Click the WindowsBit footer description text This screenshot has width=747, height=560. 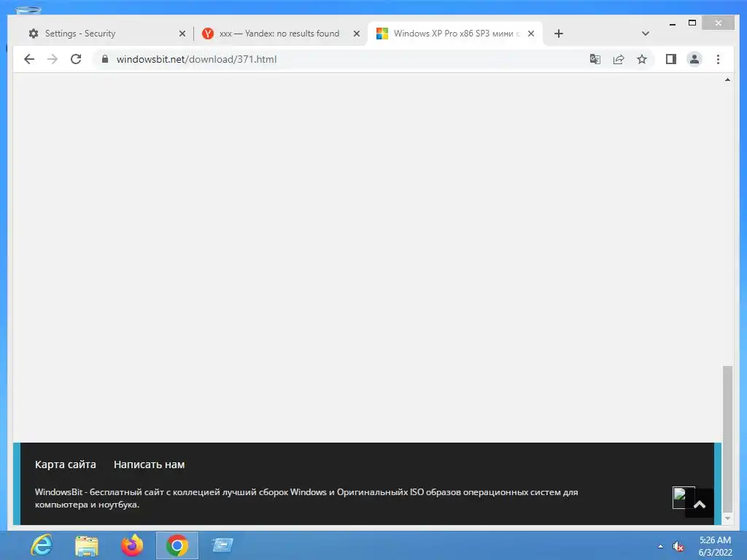(306, 498)
